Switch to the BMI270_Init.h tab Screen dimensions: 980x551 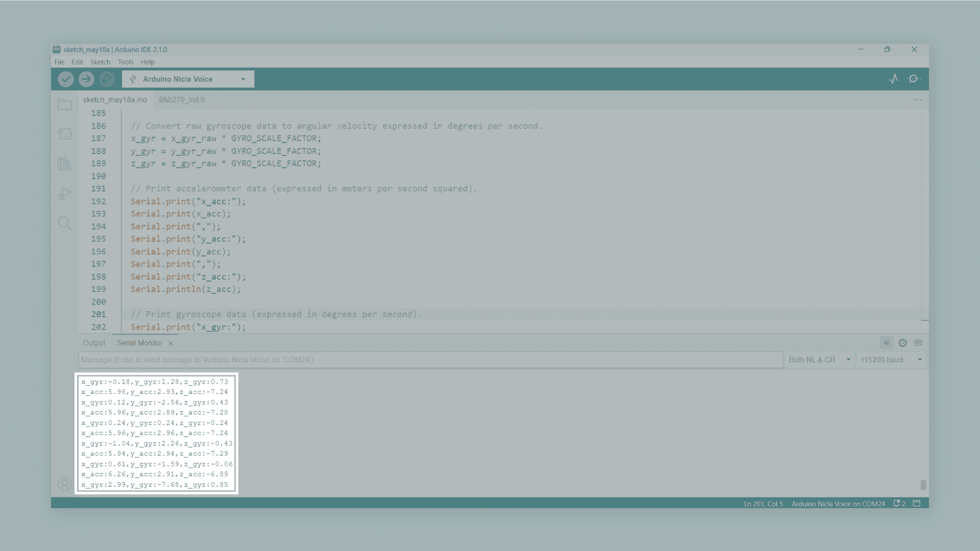pyautogui.click(x=182, y=100)
